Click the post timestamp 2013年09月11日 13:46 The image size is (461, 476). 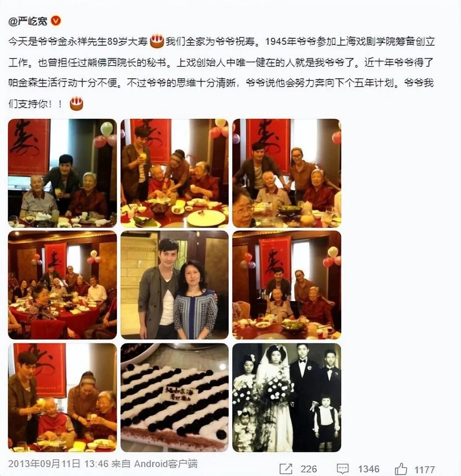58,464
